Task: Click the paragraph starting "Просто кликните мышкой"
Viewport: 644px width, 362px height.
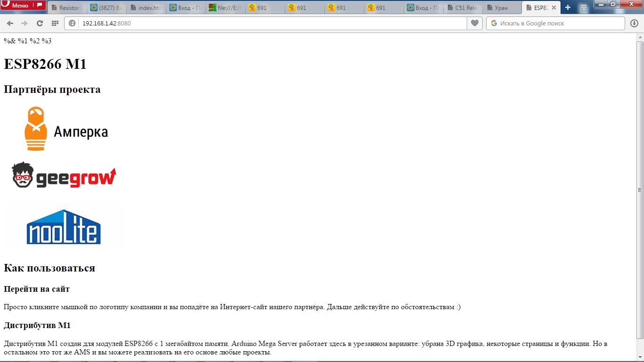Action: pyautogui.click(x=232, y=307)
